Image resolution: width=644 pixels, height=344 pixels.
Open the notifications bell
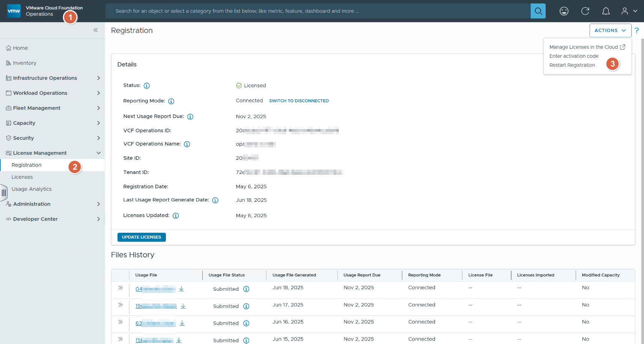click(606, 11)
